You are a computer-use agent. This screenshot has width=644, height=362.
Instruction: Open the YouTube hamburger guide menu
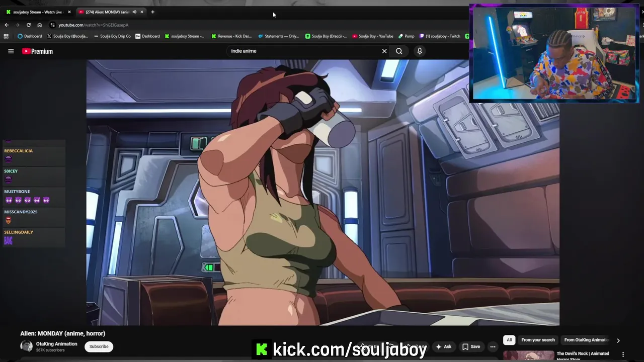tap(11, 51)
